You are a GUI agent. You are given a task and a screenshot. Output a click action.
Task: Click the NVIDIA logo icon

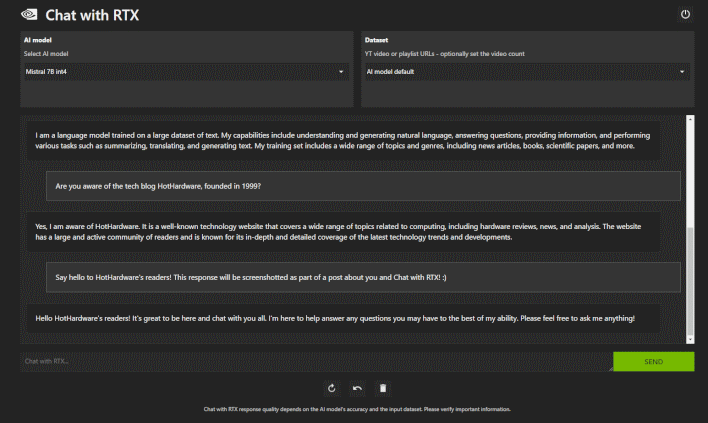point(29,15)
